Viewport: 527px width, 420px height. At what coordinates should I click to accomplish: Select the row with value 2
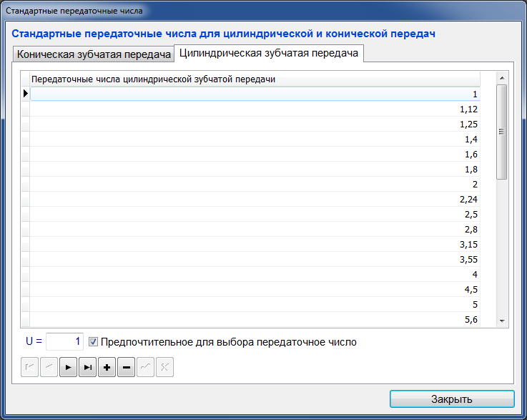(255, 184)
